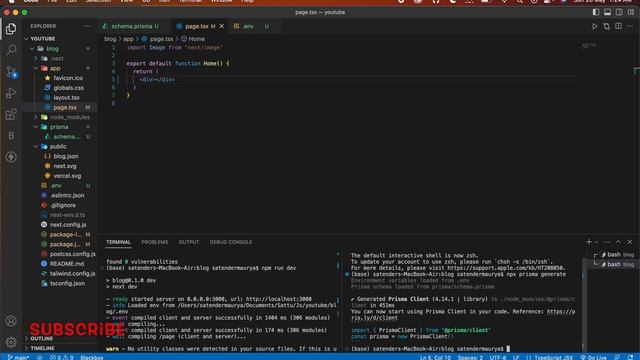This screenshot has height=360, width=640.
Task: Open changes compare icon in editor toolbar
Action: [x=607, y=26]
